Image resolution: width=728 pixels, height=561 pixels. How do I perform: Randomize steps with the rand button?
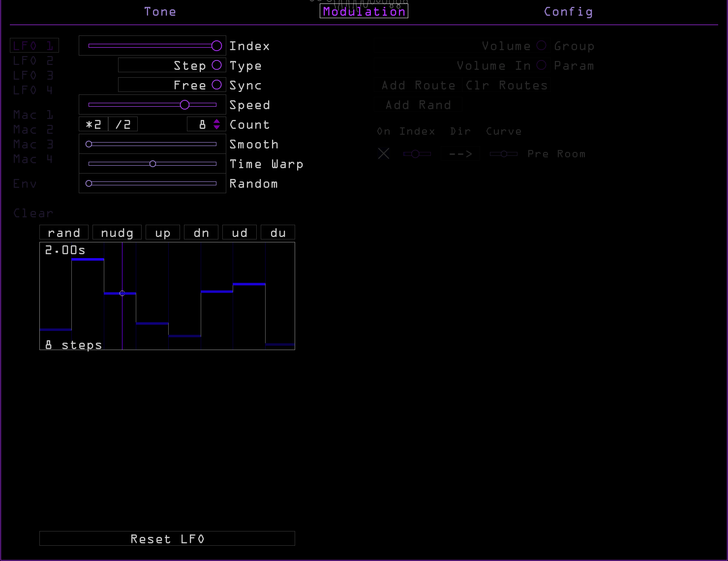[64, 233]
